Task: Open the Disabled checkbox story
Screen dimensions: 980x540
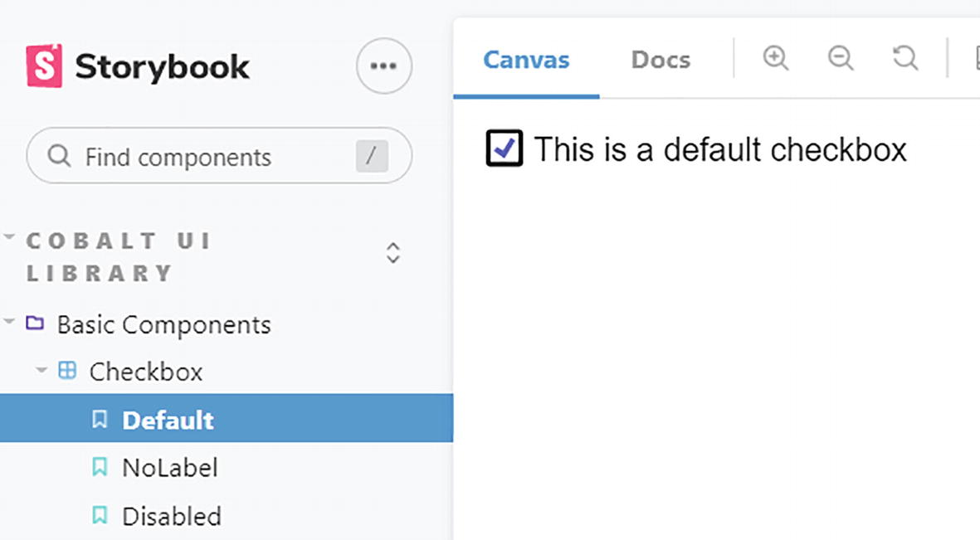Action: click(171, 516)
